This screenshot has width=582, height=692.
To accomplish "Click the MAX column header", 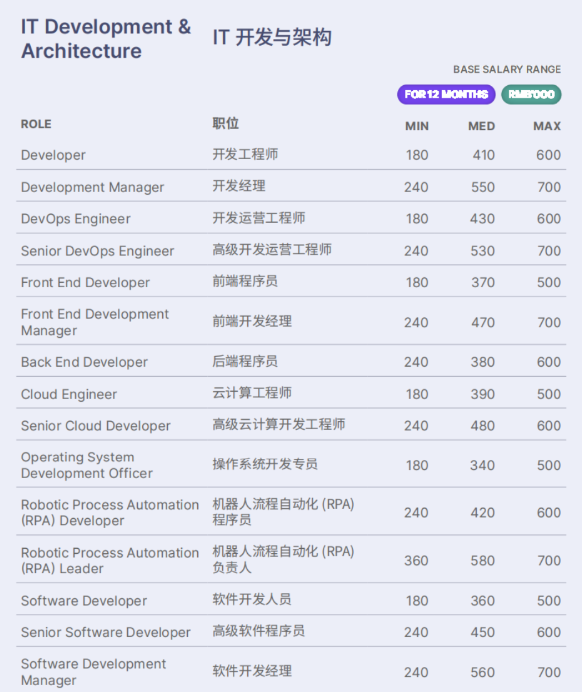I will point(547,126).
